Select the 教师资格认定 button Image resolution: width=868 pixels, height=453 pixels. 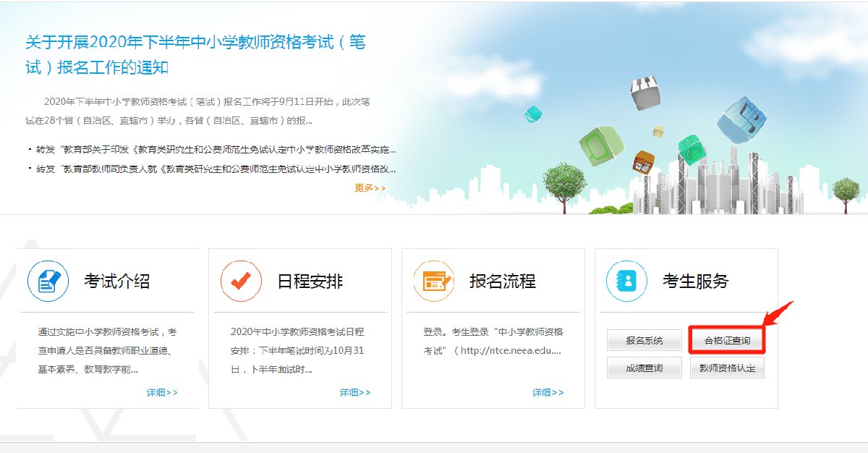tap(727, 368)
